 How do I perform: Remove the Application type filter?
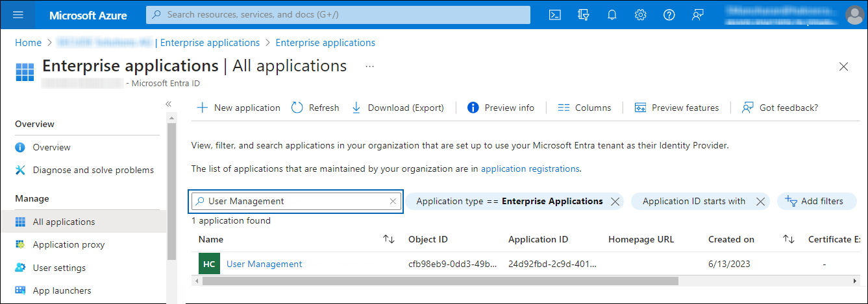pos(615,202)
